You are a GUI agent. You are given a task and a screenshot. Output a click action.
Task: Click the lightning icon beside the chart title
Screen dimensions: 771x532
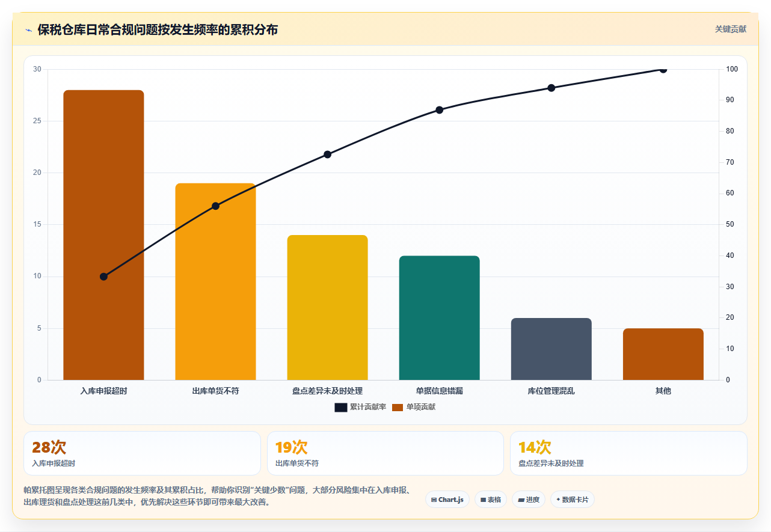(x=28, y=29)
